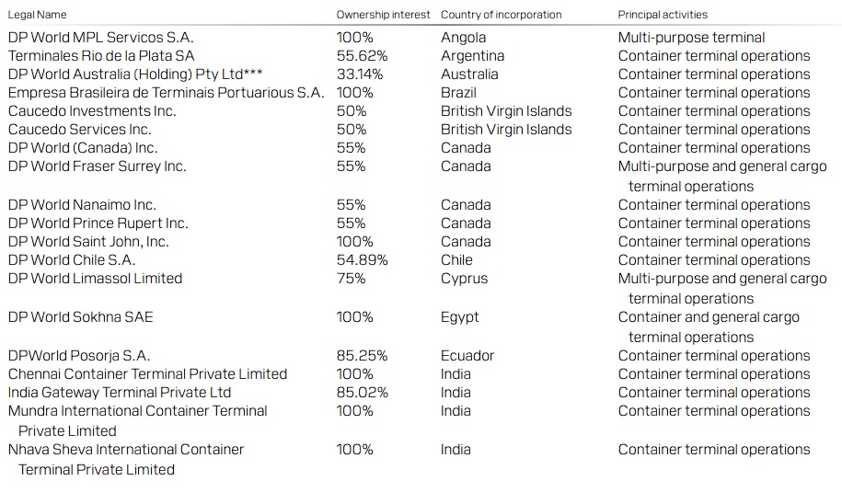
Task: Click DP World Prince Rupert Inc.
Action: click(x=98, y=223)
